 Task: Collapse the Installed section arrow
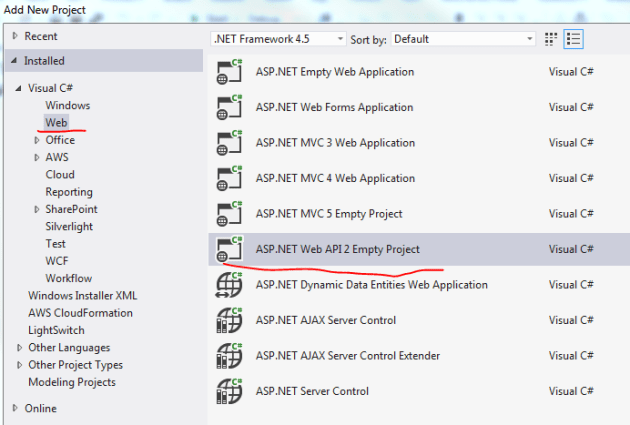coord(14,60)
